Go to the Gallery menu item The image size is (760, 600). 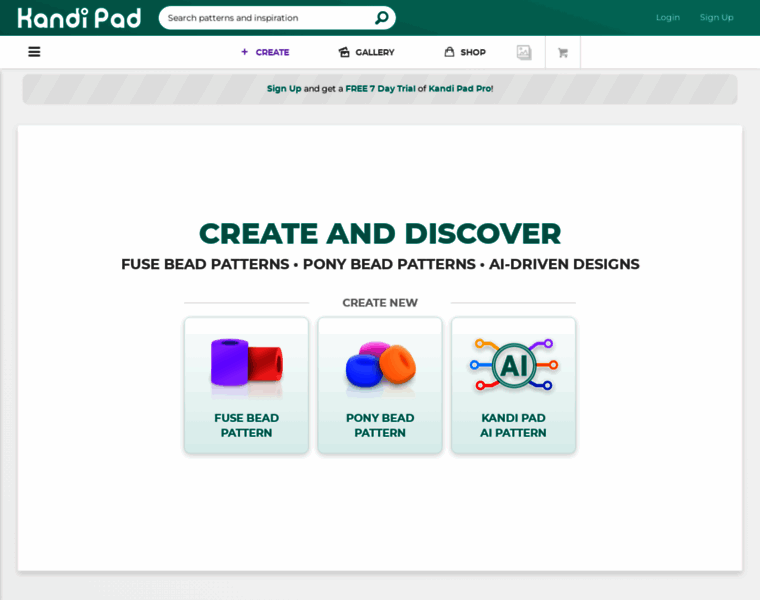(x=375, y=52)
